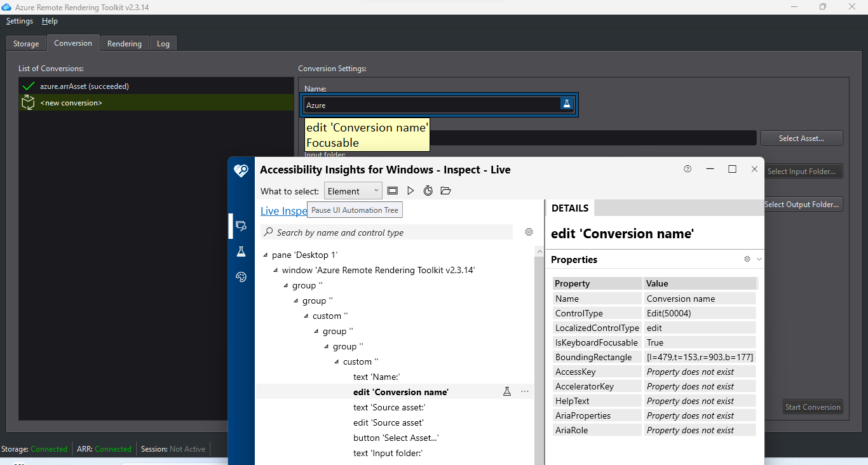Switch to the Conversion tab
Viewport: 868px width, 465px height.
73,43
